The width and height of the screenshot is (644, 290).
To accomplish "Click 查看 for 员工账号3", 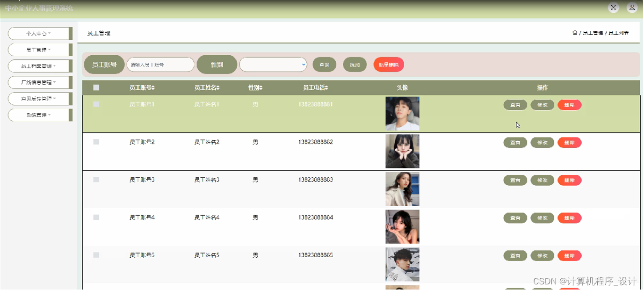I will click(515, 180).
